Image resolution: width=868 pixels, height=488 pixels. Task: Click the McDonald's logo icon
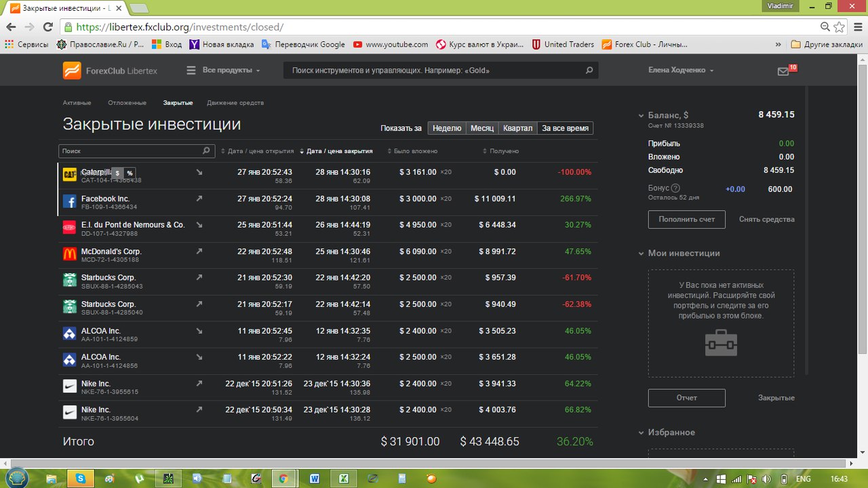coord(69,254)
